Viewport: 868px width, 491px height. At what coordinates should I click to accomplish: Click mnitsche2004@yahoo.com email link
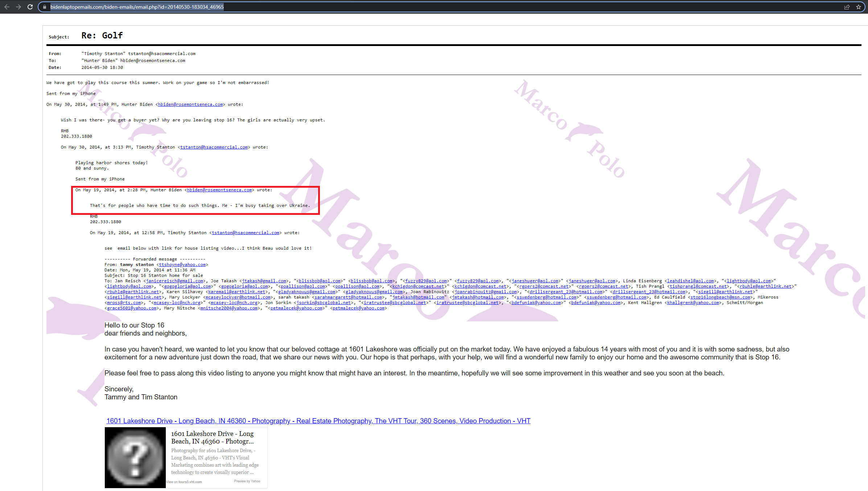229,308
